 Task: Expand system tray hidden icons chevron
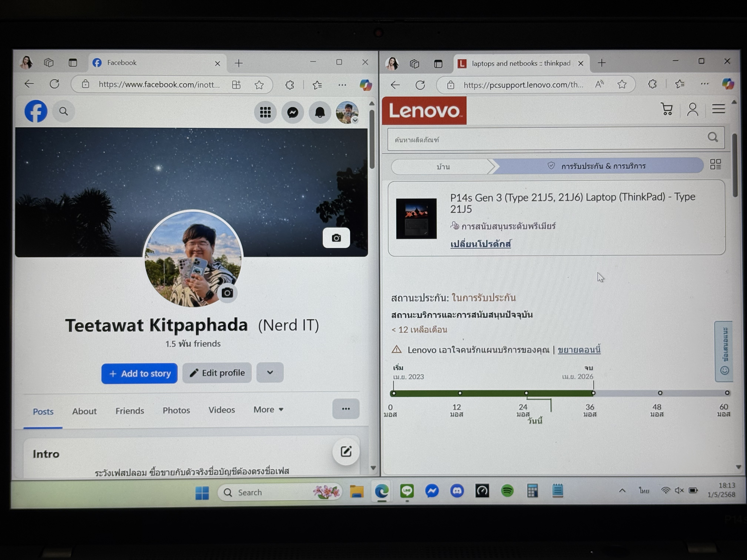[x=622, y=491]
